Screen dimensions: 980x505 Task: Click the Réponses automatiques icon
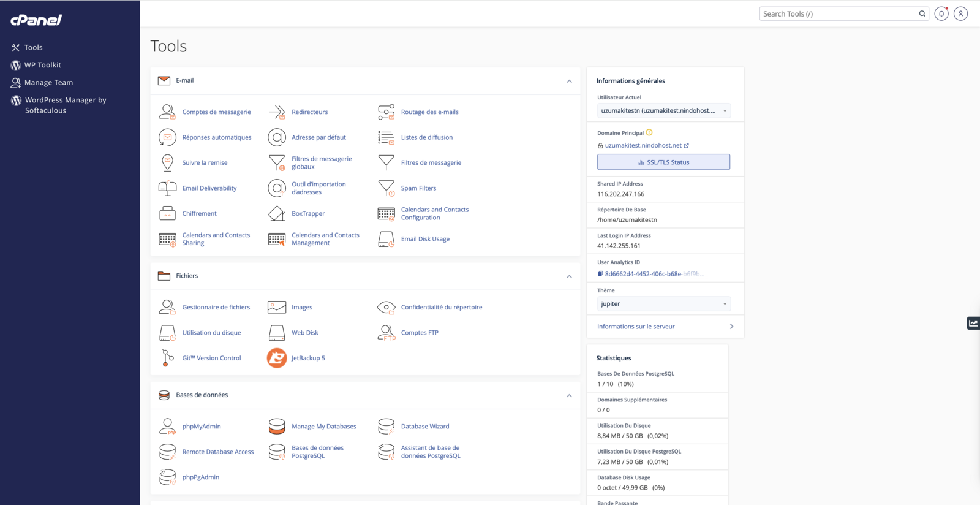(x=167, y=137)
